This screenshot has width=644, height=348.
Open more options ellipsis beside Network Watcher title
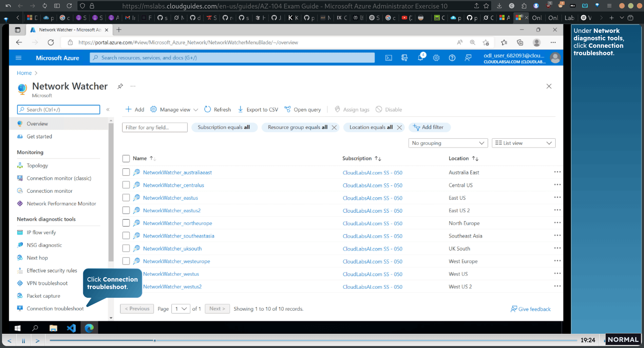pyautogui.click(x=133, y=86)
